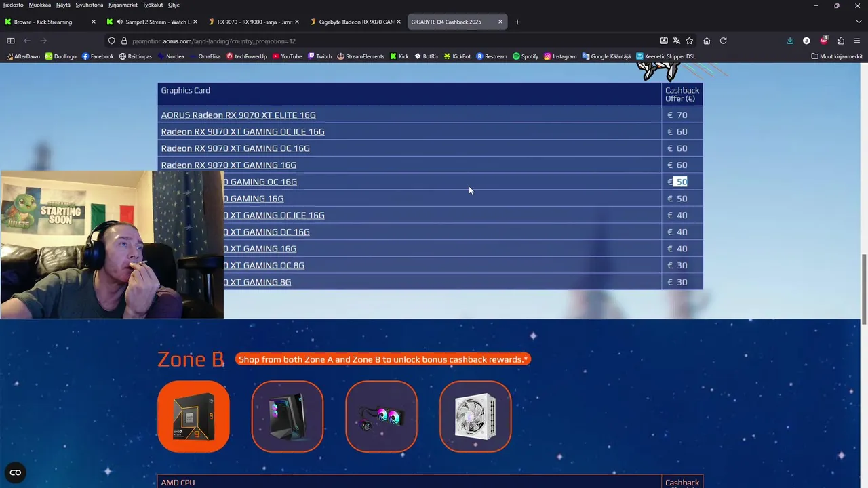Open the YouTube bookmark
The image size is (868, 488).
tap(287, 56)
